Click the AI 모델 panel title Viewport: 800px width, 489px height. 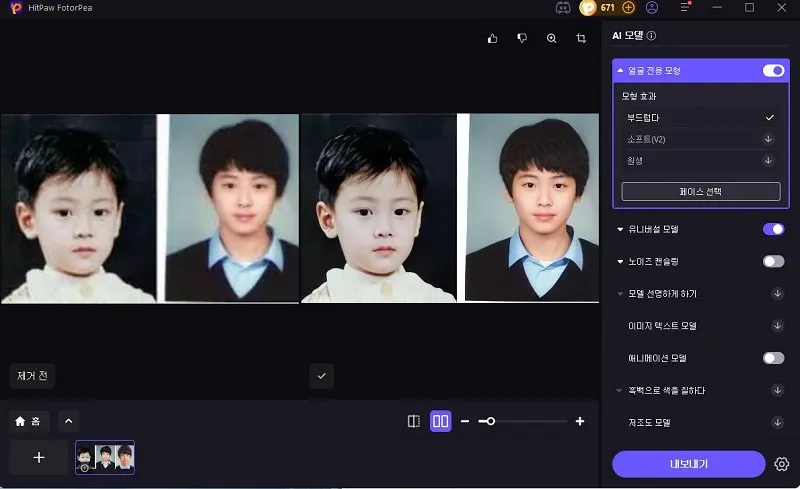[628, 36]
